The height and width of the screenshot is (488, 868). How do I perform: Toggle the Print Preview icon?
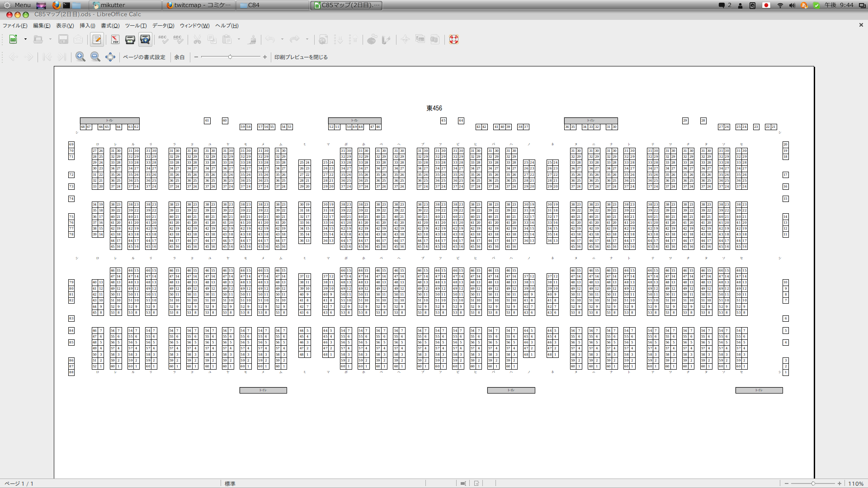click(x=145, y=40)
